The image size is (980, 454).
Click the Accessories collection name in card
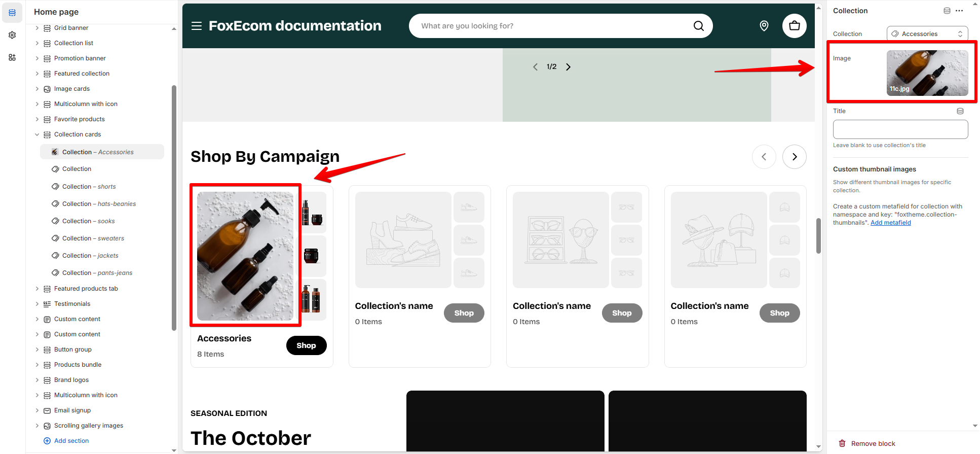224,338
